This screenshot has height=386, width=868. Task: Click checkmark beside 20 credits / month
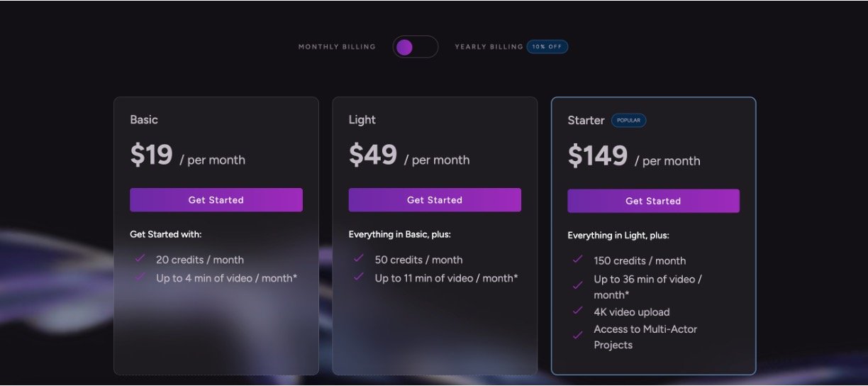click(x=140, y=259)
